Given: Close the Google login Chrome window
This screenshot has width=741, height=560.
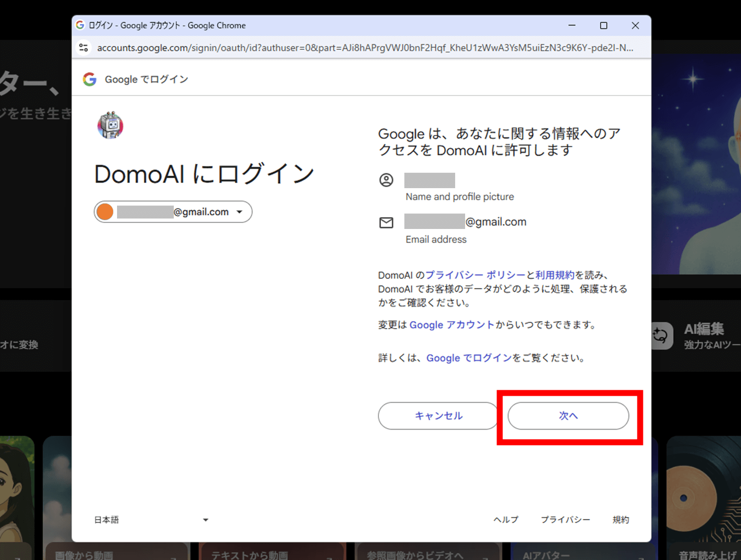Looking at the screenshot, I should (635, 25).
